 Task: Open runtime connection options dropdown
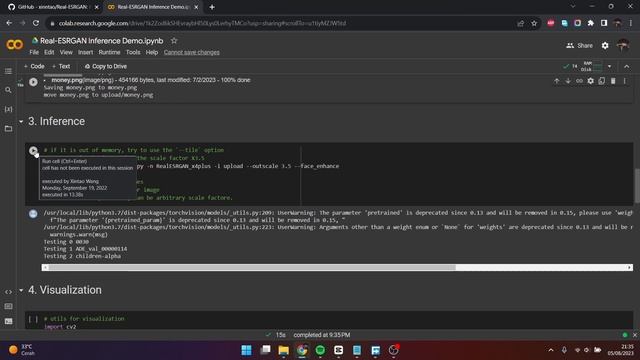[609, 66]
